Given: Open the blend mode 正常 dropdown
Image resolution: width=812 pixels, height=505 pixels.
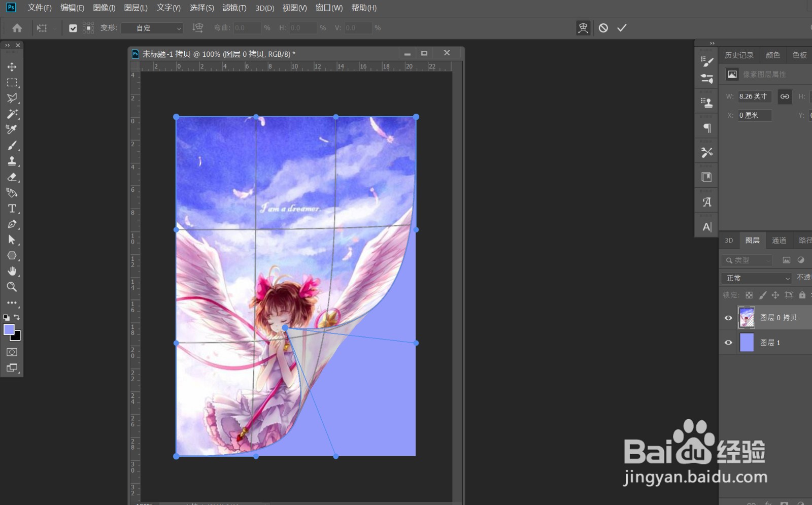Looking at the screenshot, I should pyautogui.click(x=756, y=278).
